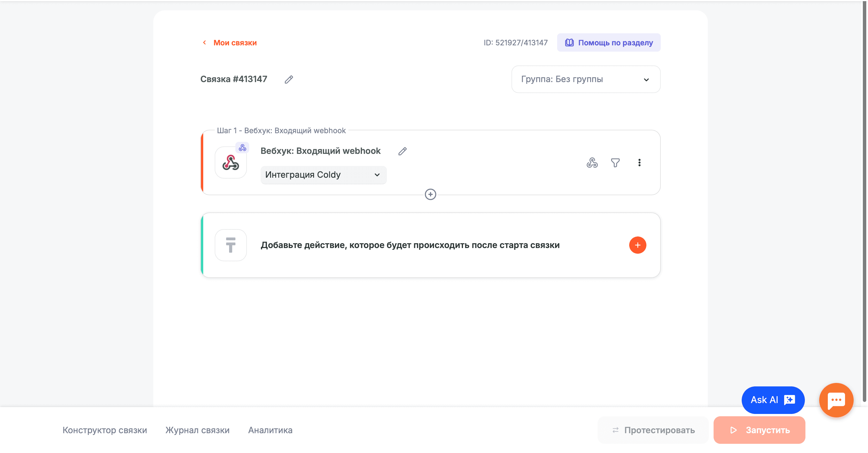The image size is (868, 453).
Task: Click orange plus to add action
Action: (637, 245)
